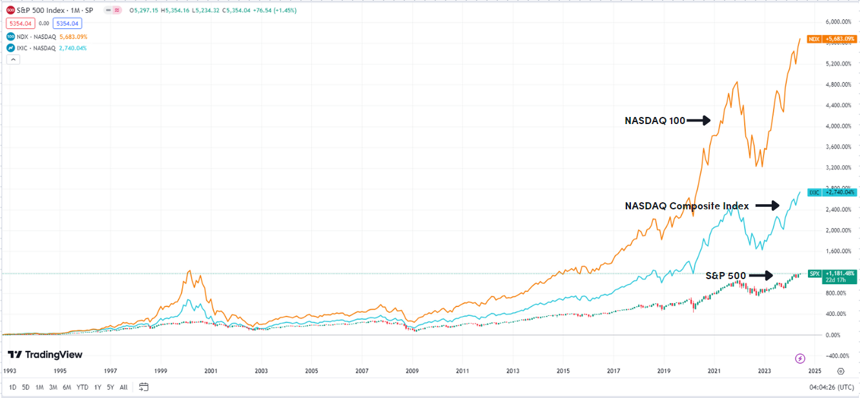Click the pink wave icon next to the chart title

click(x=117, y=10)
